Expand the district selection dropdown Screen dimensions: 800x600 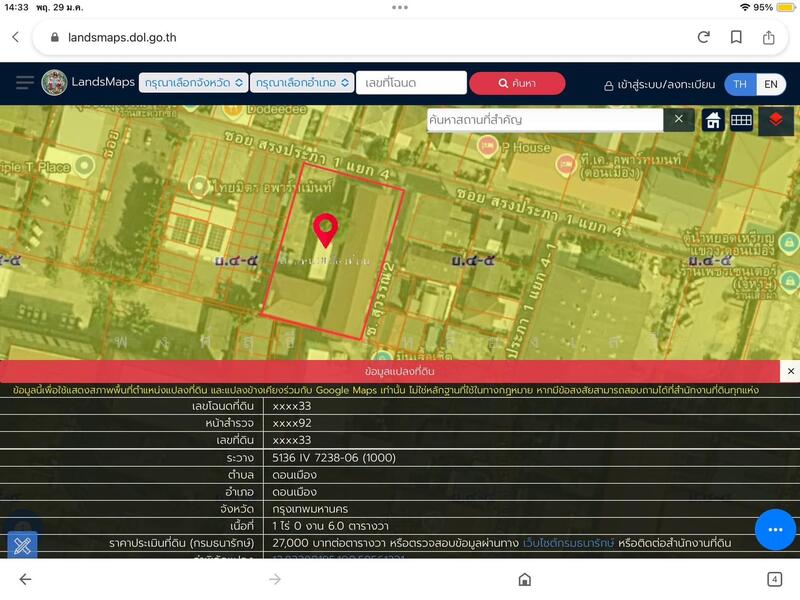[301, 83]
